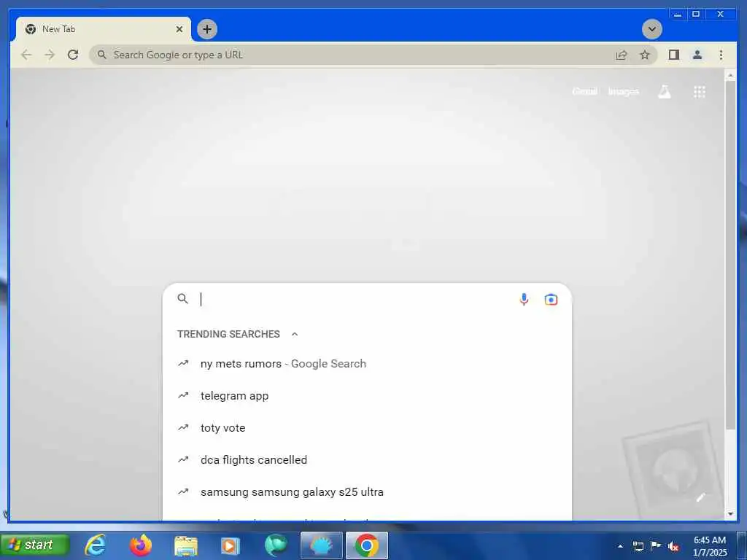Viewport: 747px width, 560px height.
Task: Open the Search Labs flask icon
Action: click(664, 91)
